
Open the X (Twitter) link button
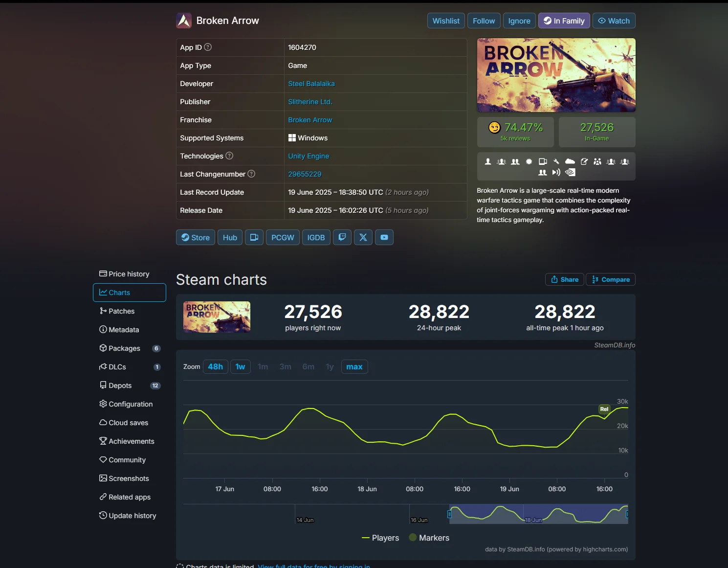363,237
